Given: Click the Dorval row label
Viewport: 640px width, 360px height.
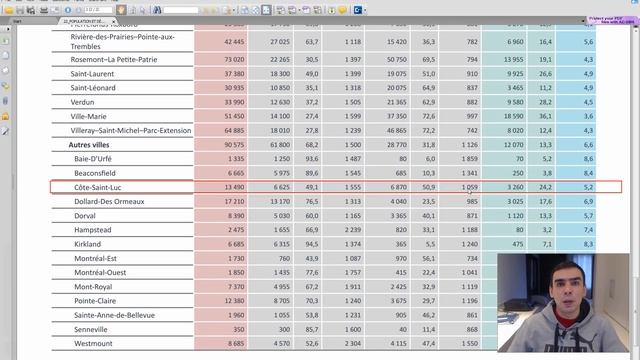Looking at the screenshot, I should point(84,216).
